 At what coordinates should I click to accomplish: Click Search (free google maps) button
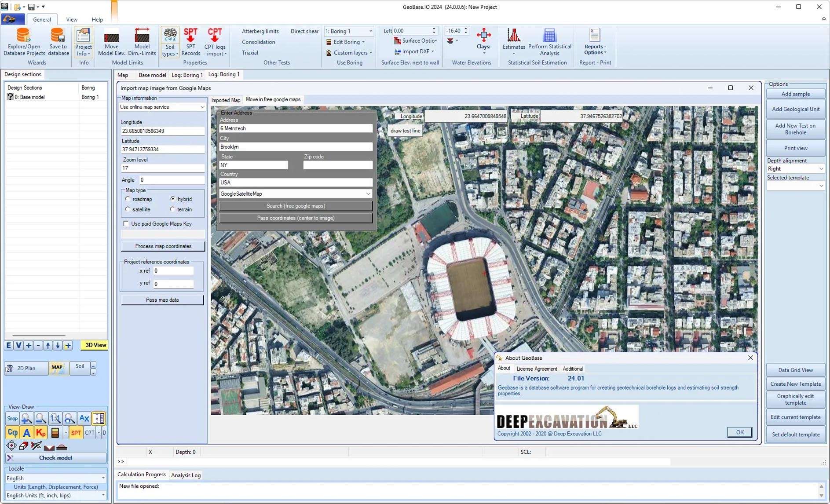click(x=296, y=206)
